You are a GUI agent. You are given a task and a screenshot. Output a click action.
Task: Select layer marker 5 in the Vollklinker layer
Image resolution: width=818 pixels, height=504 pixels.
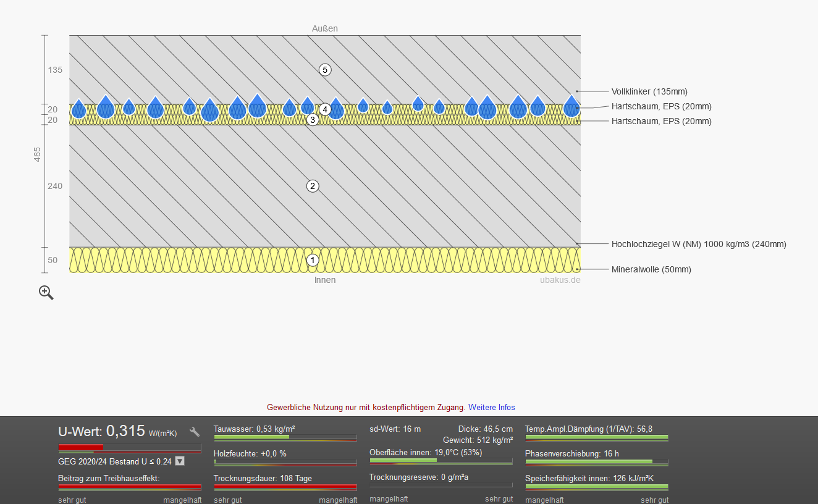pyautogui.click(x=326, y=70)
